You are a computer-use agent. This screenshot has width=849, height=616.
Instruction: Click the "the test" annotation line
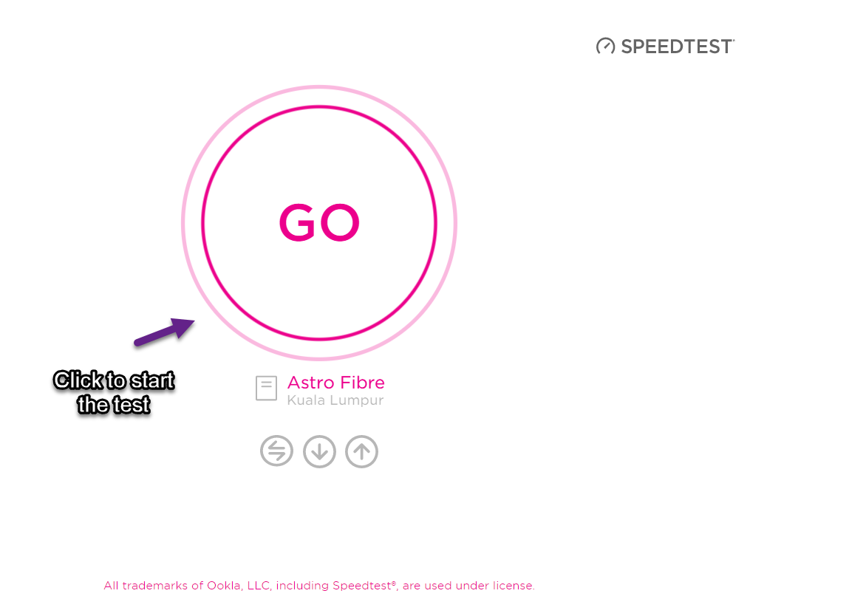[114, 405]
